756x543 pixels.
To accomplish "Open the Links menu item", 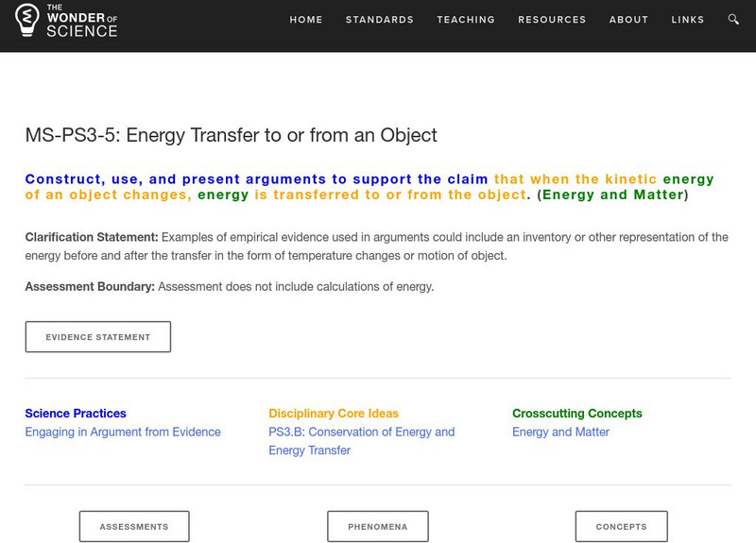I will click(x=688, y=20).
